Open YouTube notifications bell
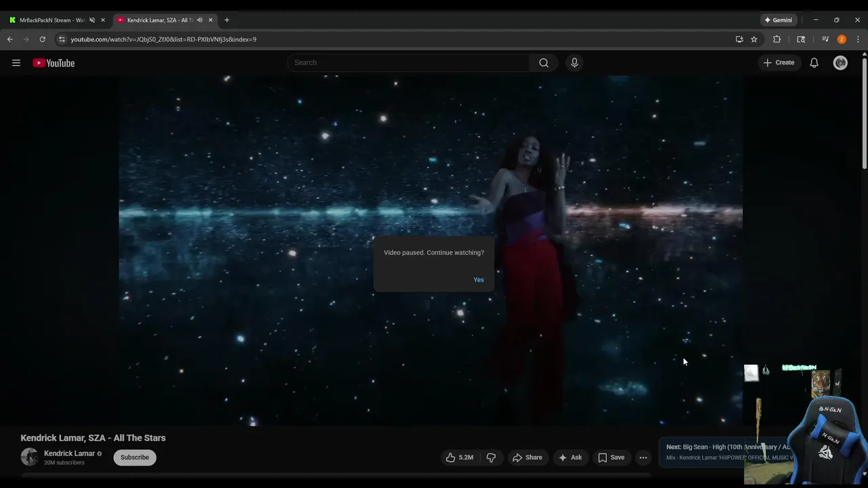Image resolution: width=868 pixels, height=488 pixels. pos(814,63)
